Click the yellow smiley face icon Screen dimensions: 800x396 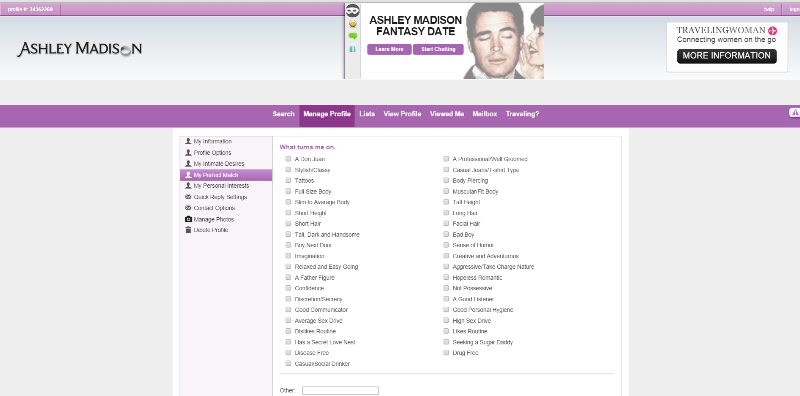pyautogui.click(x=353, y=24)
